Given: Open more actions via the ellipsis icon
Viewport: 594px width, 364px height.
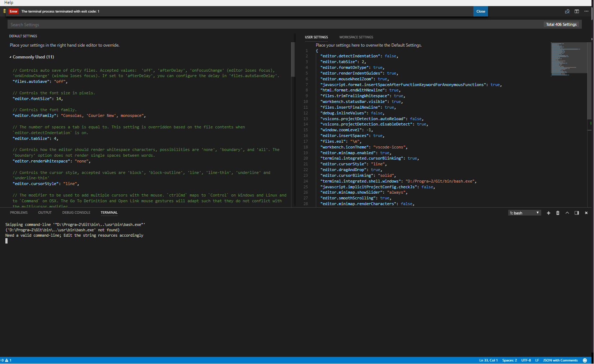Looking at the screenshot, I should (587, 11).
